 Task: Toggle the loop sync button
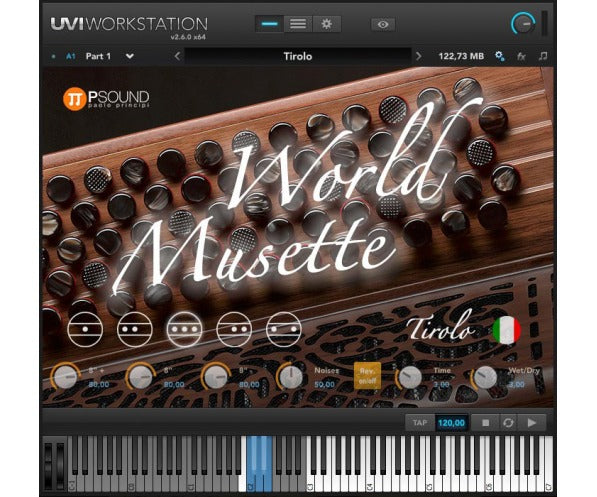pyautogui.click(x=508, y=423)
